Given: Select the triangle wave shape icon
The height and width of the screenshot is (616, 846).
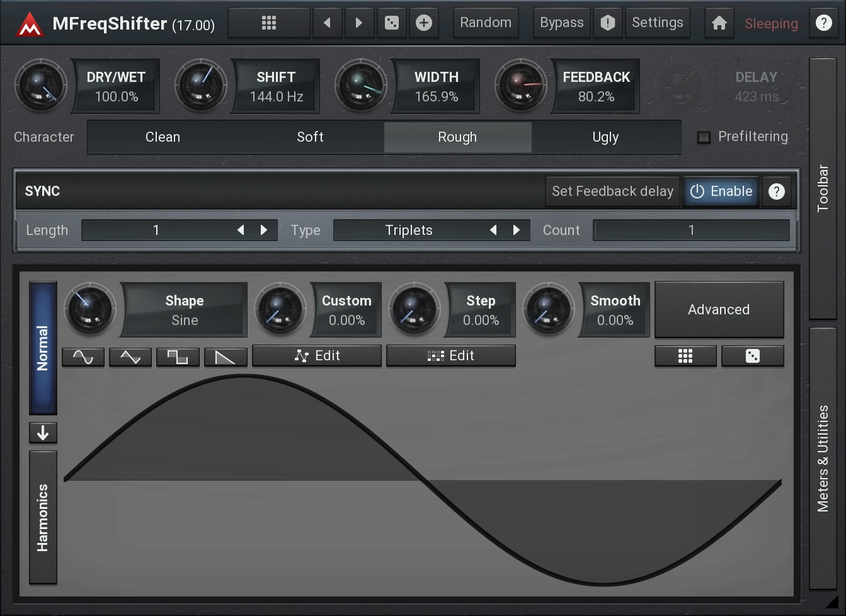Looking at the screenshot, I should point(130,357).
